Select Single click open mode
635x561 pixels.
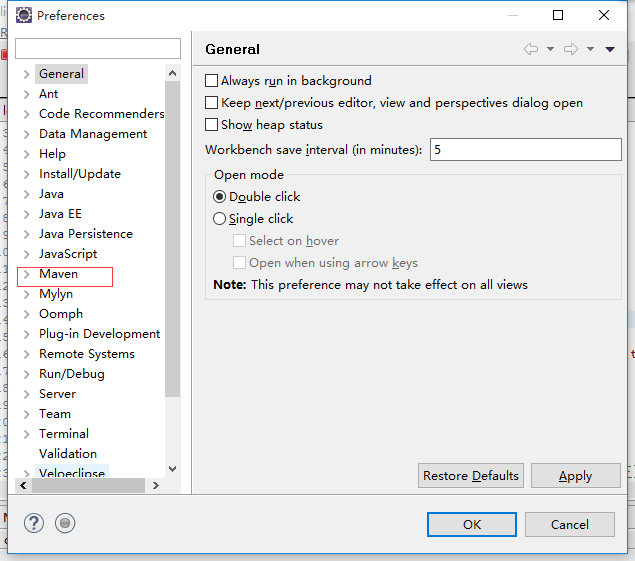[x=220, y=219]
